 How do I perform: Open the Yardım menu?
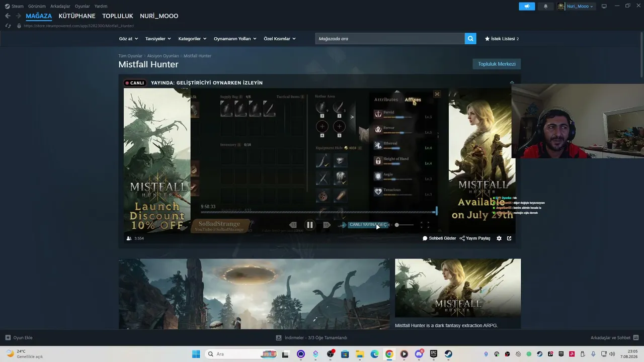point(101,7)
